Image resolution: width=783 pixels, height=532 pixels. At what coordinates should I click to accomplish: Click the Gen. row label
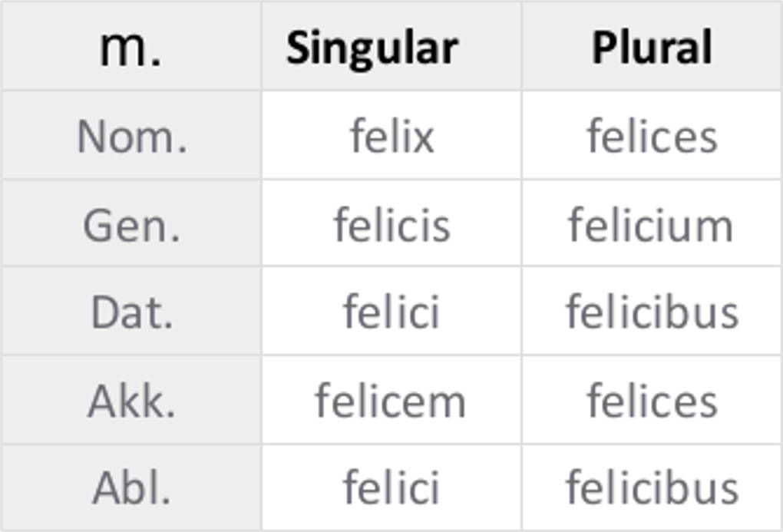131,226
